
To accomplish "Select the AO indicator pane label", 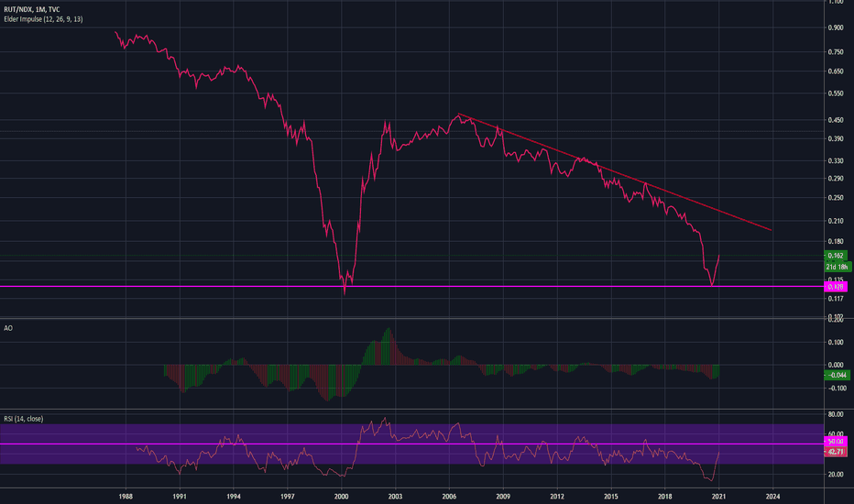I will tap(8, 328).
